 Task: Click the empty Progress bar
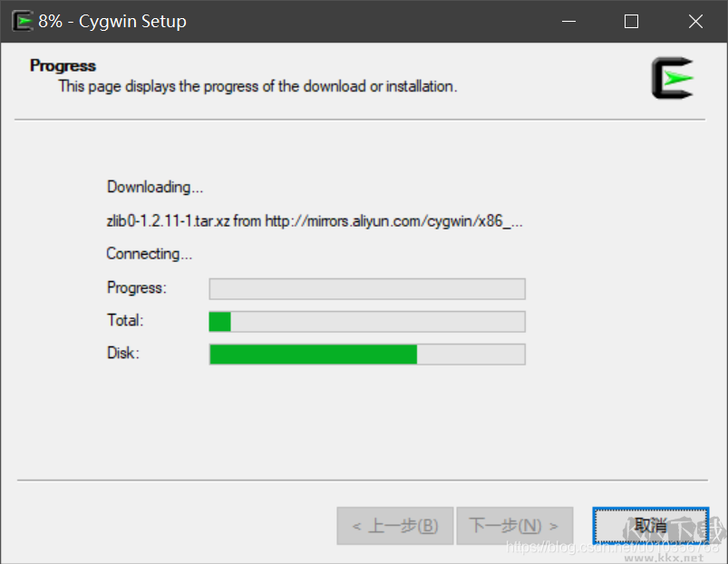pos(366,288)
